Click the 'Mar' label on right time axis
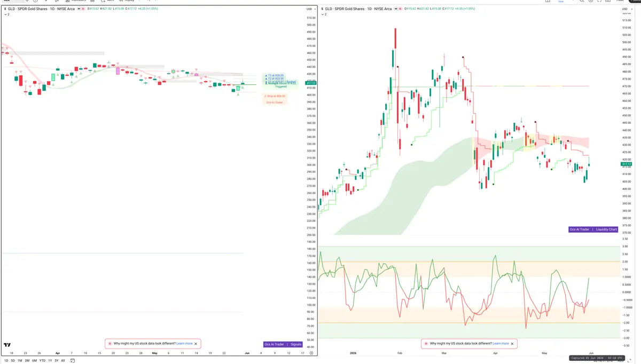 pyautogui.click(x=444, y=353)
